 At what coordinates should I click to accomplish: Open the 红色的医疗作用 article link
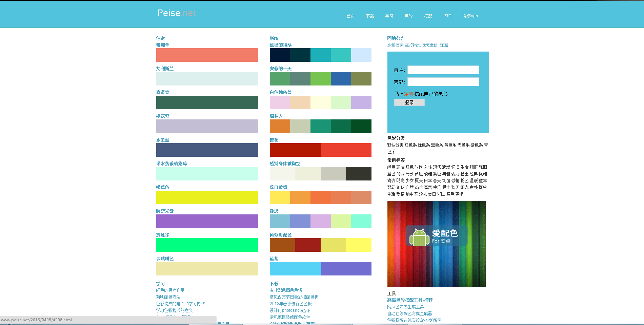170,290
